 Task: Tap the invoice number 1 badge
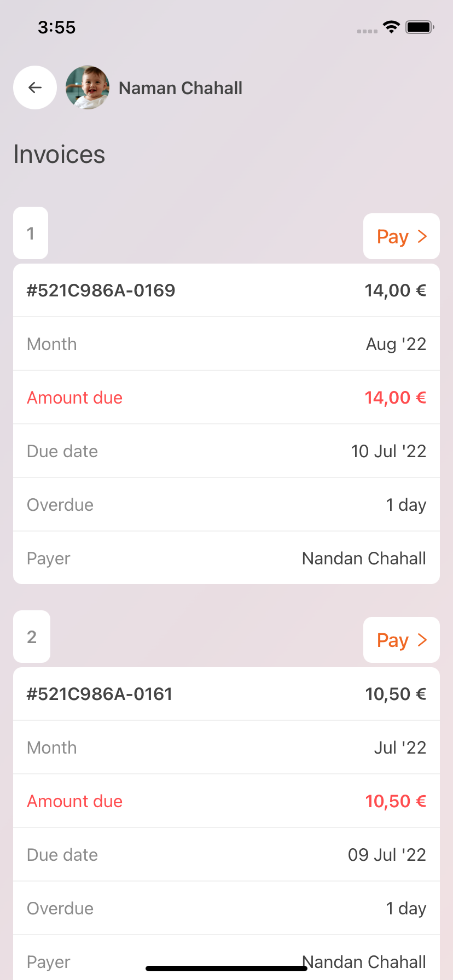click(31, 233)
